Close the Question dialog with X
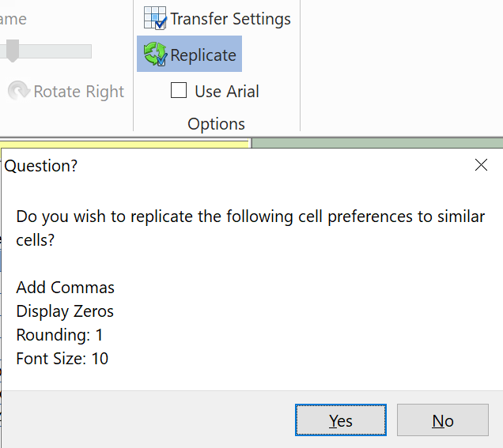This screenshot has height=448, width=503. [481, 165]
